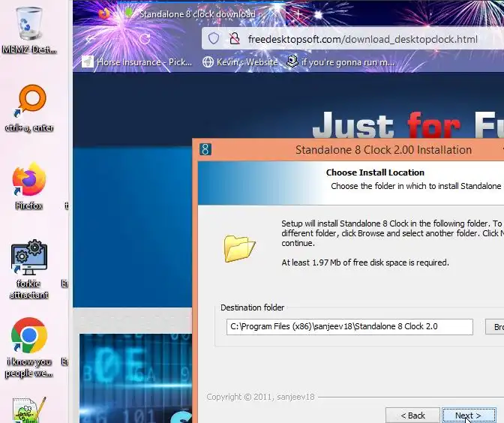Edit the Destination folder path field

click(x=349, y=326)
